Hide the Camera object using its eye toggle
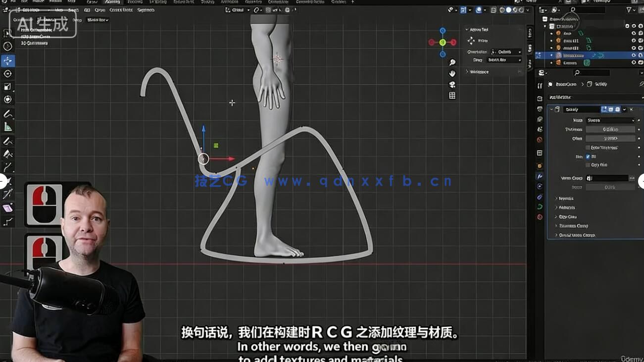 [634, 62]
